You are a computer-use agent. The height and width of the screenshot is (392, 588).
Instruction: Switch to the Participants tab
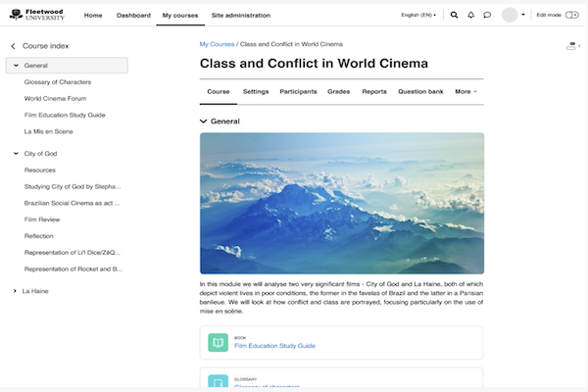pos(298,91)
